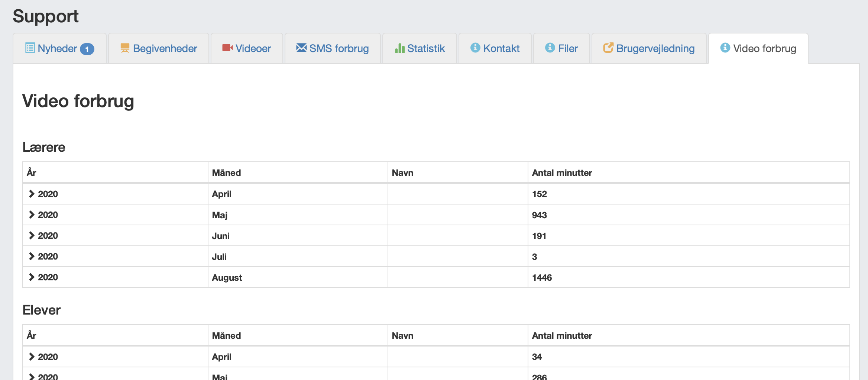Screen dimensions: 868x380
Task: Expand Lærere row 2020 April
Action: pos(32,194)
